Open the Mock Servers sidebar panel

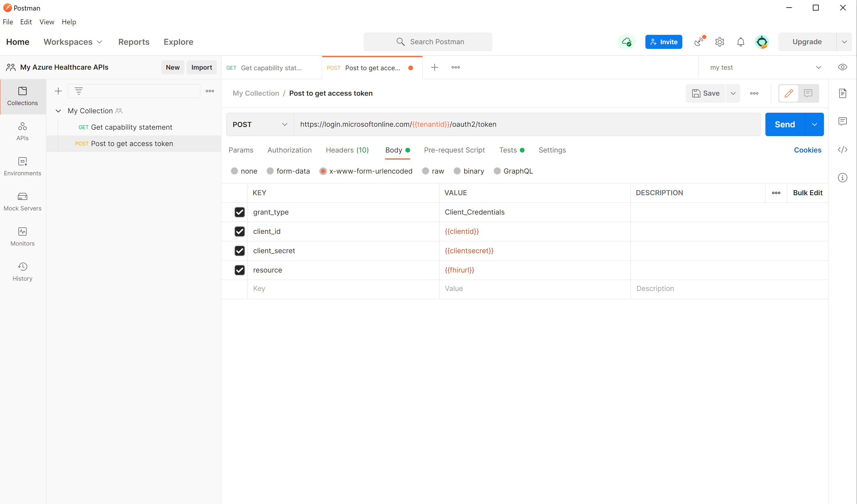[x=23, y=202]
